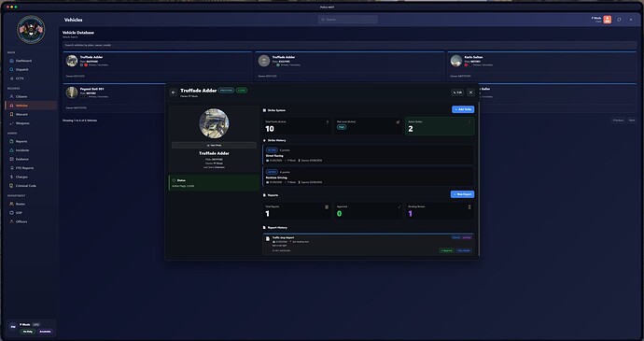Click the teal swatch on placeholder Truffade Adder card
This screenshot has height=341, width=644.
[278, 65]
